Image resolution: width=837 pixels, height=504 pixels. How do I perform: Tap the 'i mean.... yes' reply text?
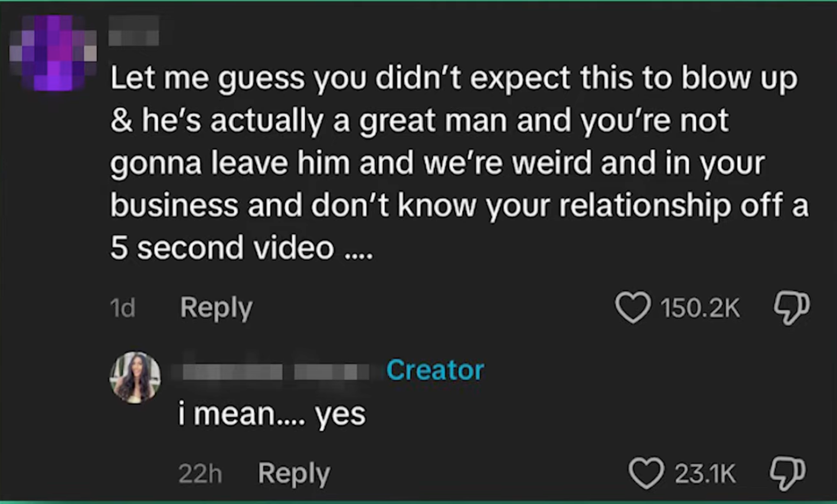[x=272, y=414]
